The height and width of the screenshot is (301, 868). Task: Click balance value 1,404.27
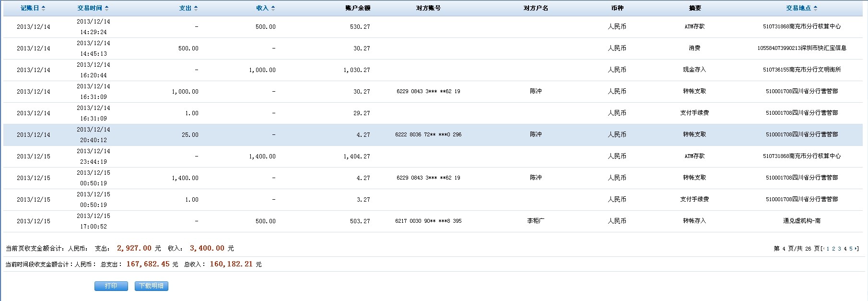[357, 157]
